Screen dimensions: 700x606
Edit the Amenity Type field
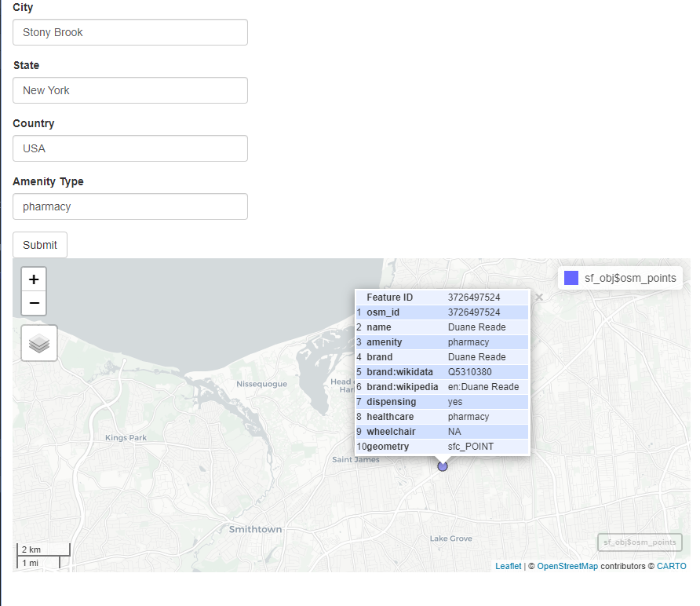pyautogui.click(x=130, y=206)
